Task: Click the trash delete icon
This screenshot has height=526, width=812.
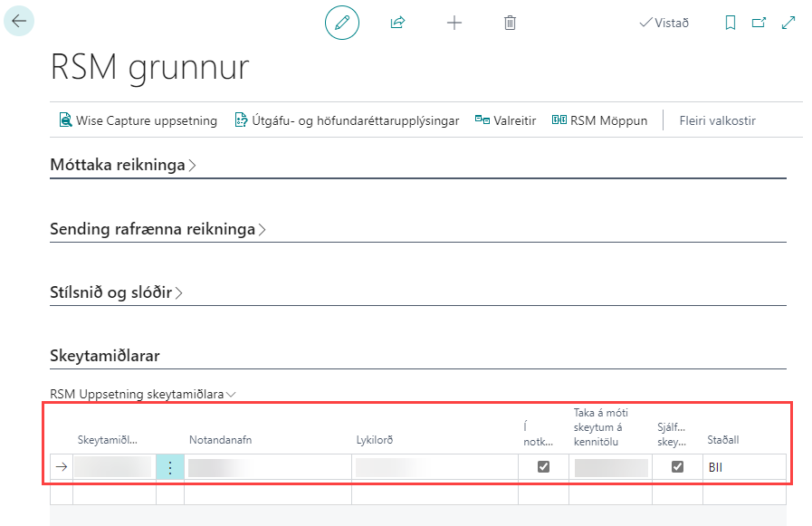Action: [510, 23]
